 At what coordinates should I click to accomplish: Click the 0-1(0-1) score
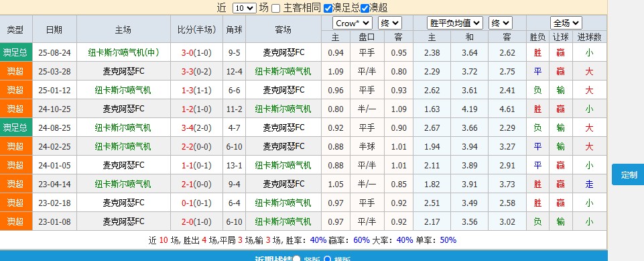pyautogui.click(x=196, y=203)
